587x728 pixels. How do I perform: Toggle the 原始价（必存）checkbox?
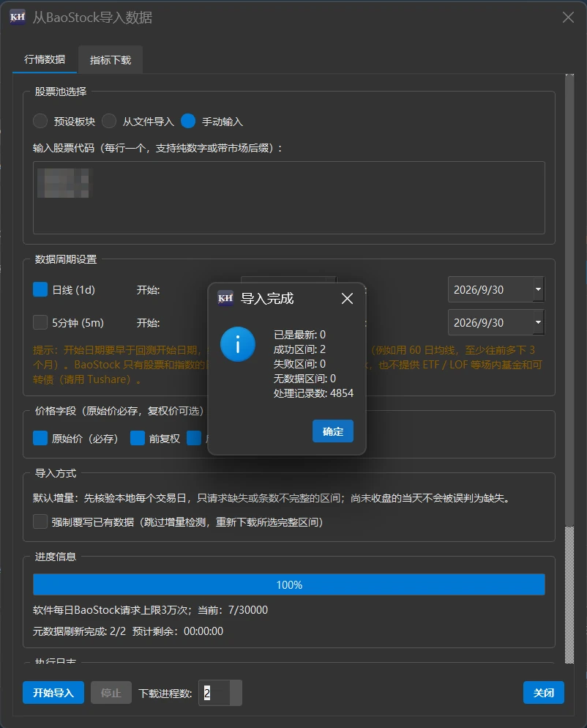[40, 438]
